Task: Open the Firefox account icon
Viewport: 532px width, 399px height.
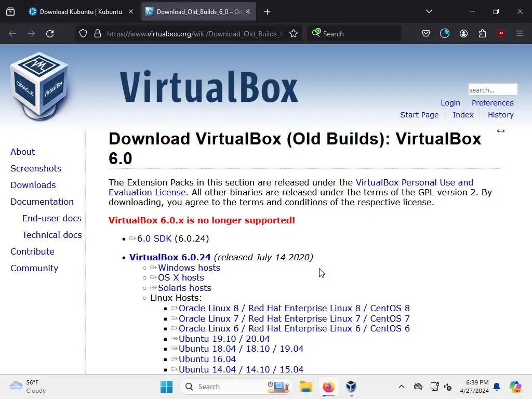Action: tap(463, 33)
